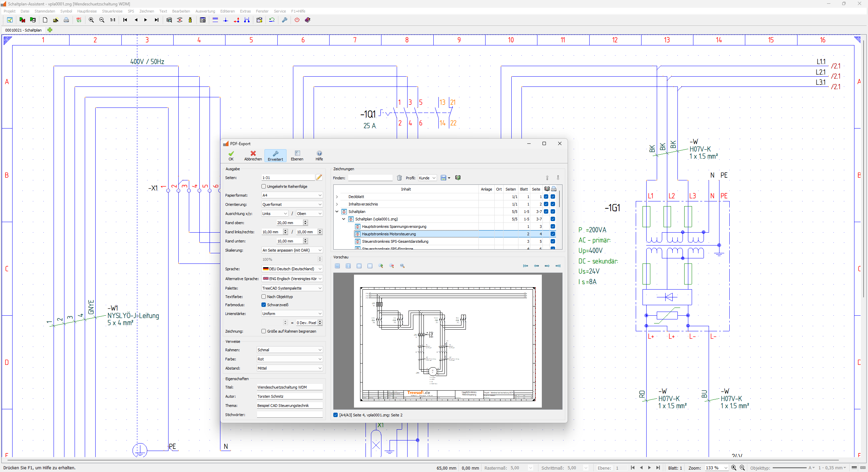Disable the Schwarzweiß color mode checkbox
The height and width of the screenshot is (472, 868).
(x=263, y=305)
